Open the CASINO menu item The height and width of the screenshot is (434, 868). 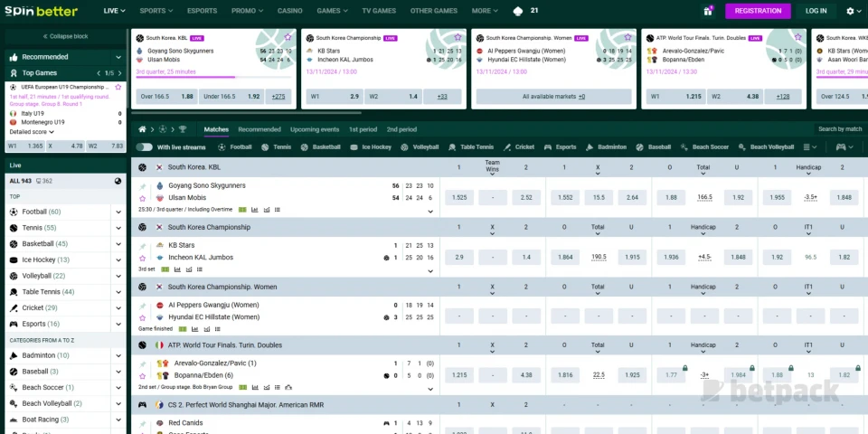pos(289,11)
